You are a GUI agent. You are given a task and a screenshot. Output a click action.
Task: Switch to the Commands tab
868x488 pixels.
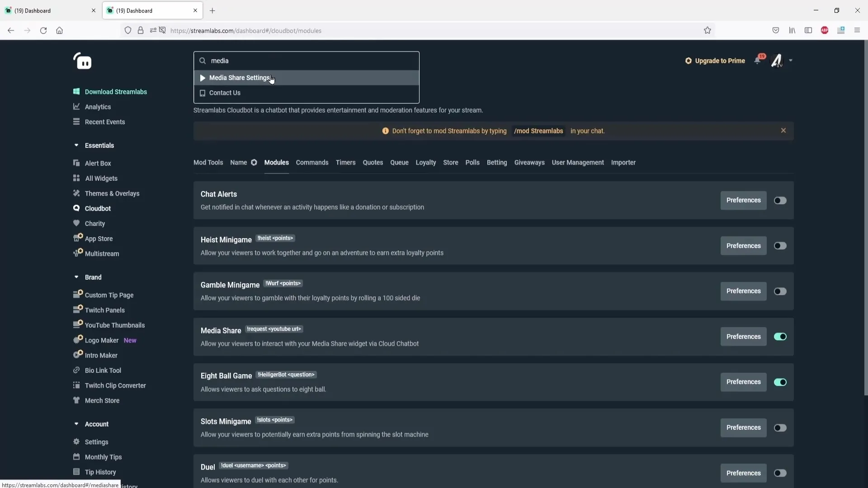click(x=312, y=162)
